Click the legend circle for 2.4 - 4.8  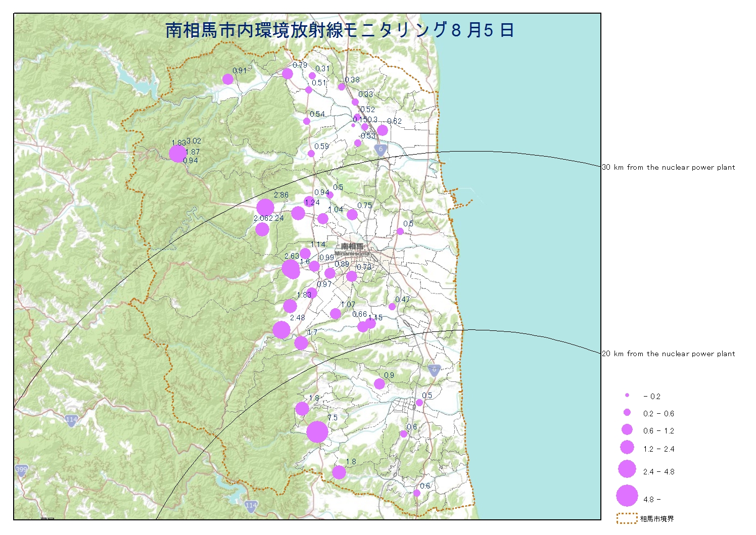click(627, 469)
